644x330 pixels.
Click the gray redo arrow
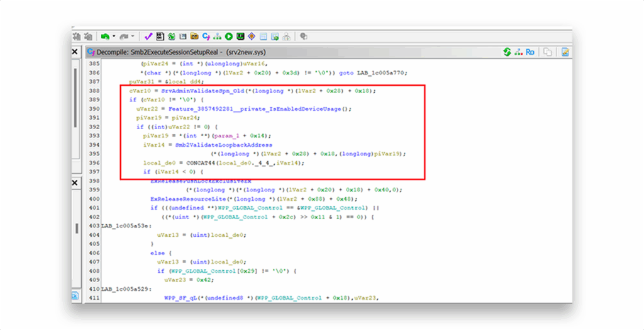tap(123, 37)
